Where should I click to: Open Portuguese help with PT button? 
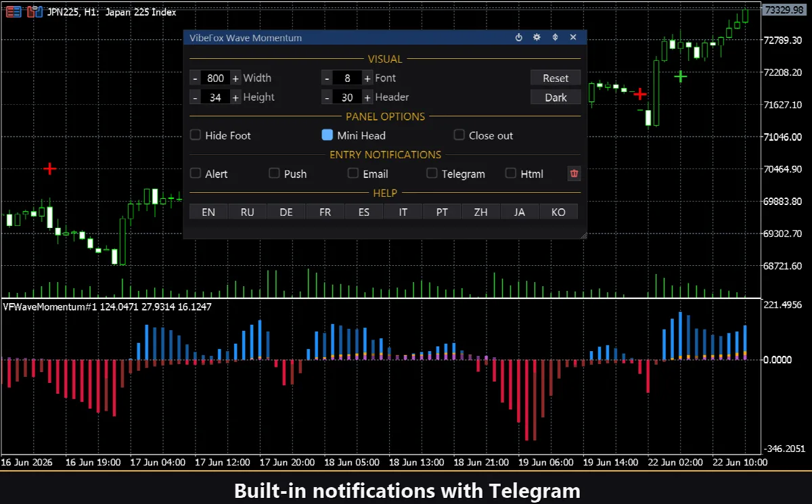442,212
